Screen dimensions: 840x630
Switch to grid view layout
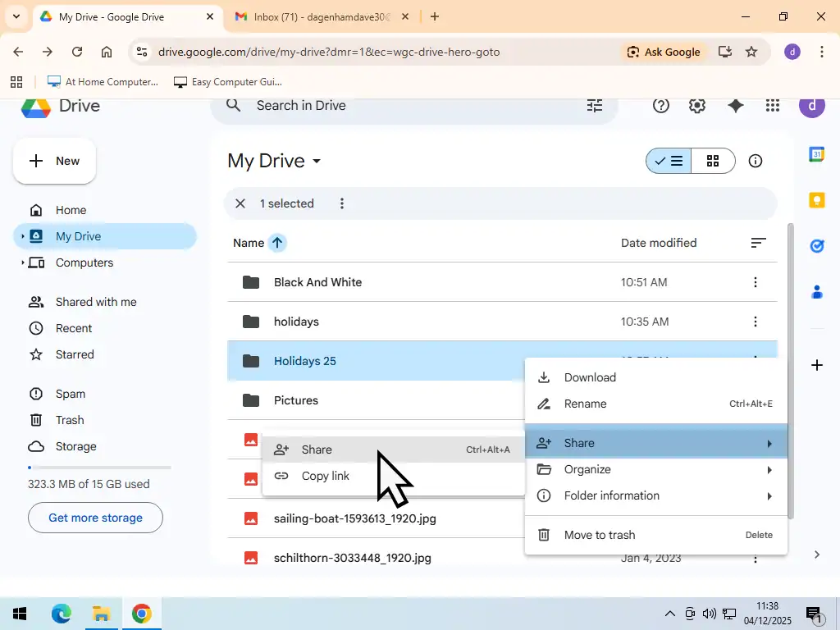click(x=712, y=161)
